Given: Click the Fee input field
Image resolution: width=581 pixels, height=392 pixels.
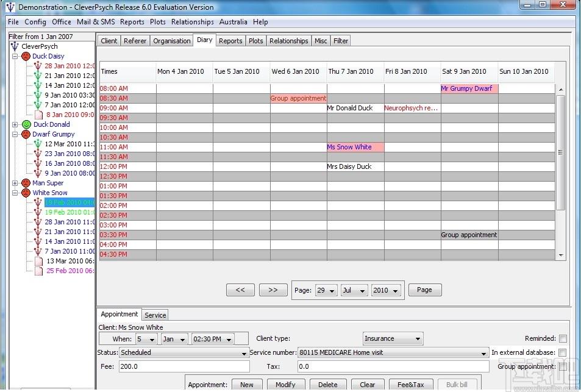Looking at the screenshot, I should point(184,366).
